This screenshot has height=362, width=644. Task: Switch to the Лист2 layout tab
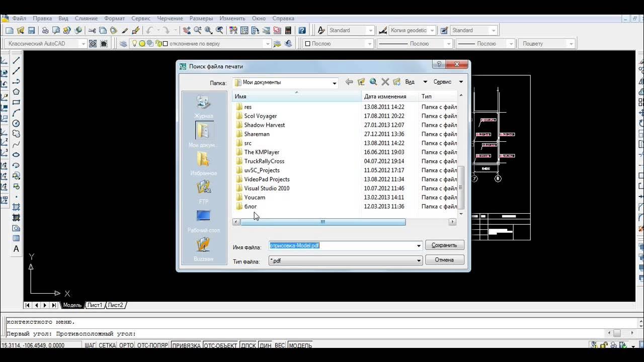(116, 305)
